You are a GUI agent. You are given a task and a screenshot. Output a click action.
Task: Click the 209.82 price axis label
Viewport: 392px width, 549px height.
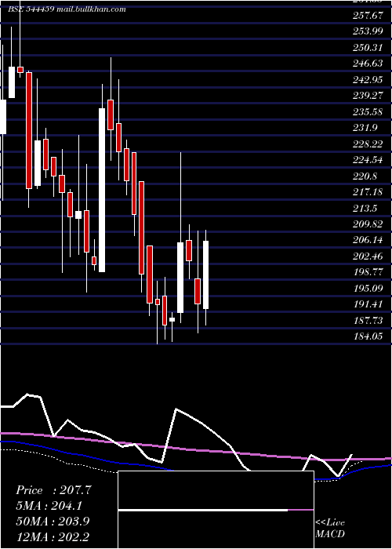[368, 224]
